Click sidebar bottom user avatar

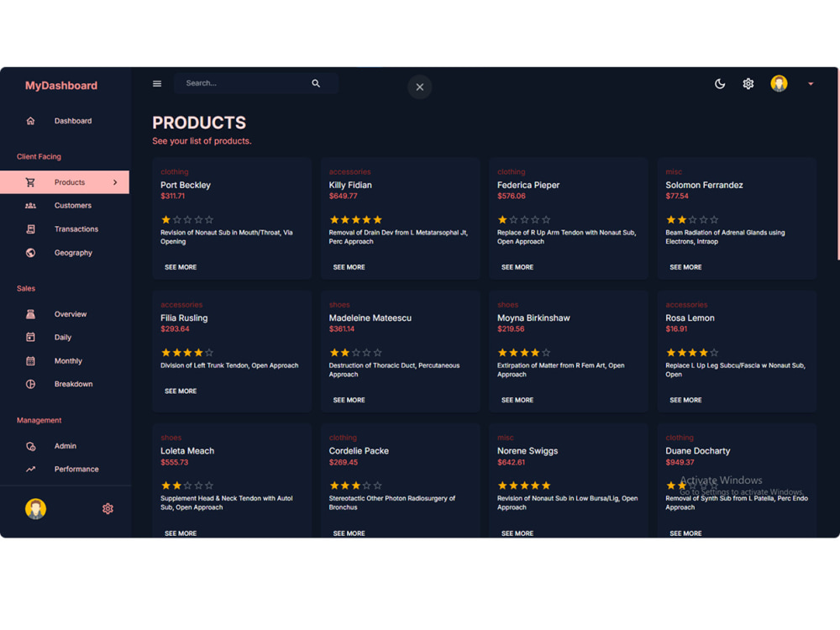(x=35, y=508)
